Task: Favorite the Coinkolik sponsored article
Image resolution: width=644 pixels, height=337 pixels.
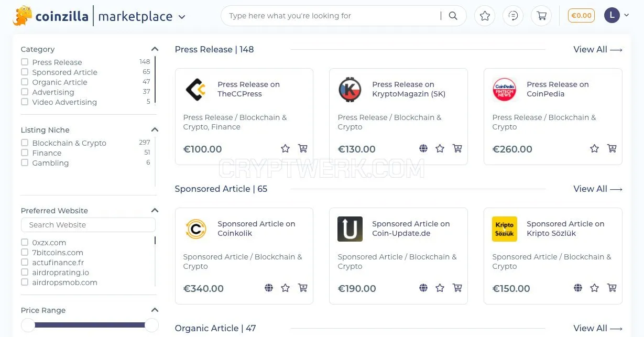Action: (x=285, y=288)
